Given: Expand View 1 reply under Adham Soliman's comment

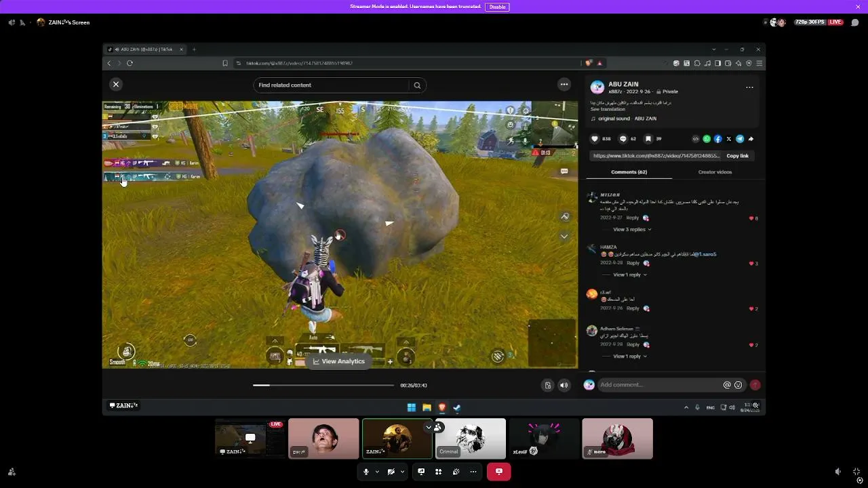Looking at the screenshot, I should point(629,357).
